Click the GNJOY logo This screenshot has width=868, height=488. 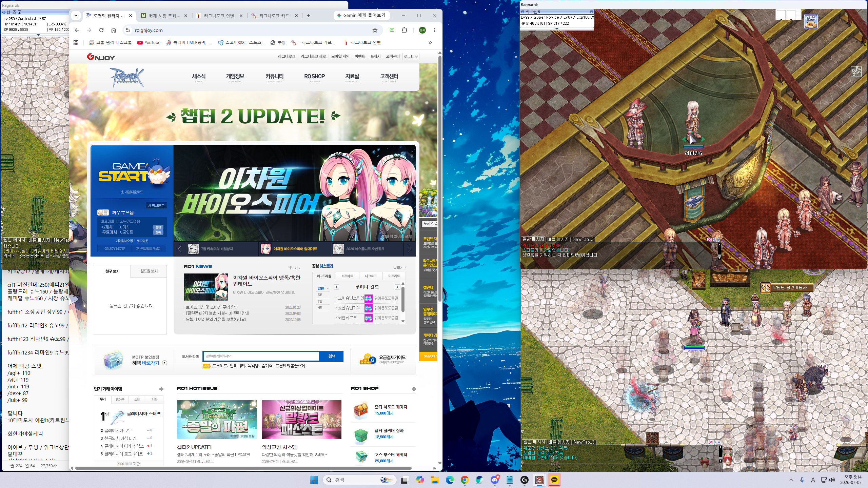101,57
